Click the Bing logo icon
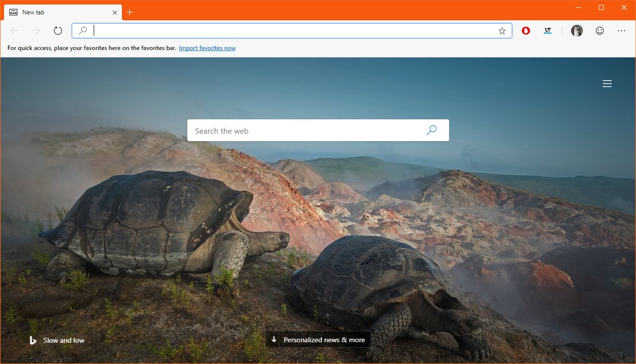The image size is (636, 364). click(x=33, y=340)
